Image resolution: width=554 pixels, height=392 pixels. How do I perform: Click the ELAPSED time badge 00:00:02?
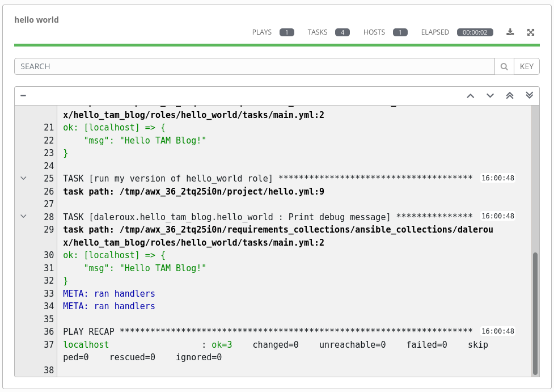[475, 32]
